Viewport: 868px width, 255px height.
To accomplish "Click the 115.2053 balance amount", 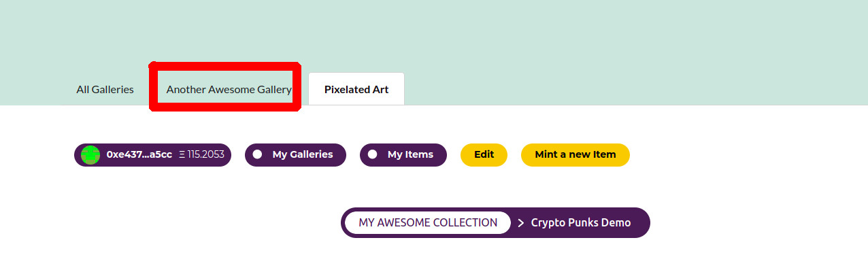I will pyautogui.click(x=206, y=154).
